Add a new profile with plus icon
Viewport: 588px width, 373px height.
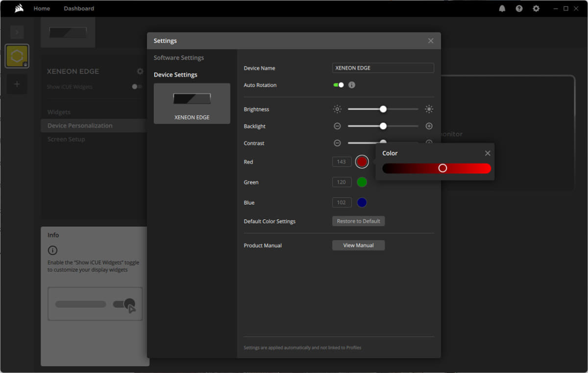coord(17,84)
